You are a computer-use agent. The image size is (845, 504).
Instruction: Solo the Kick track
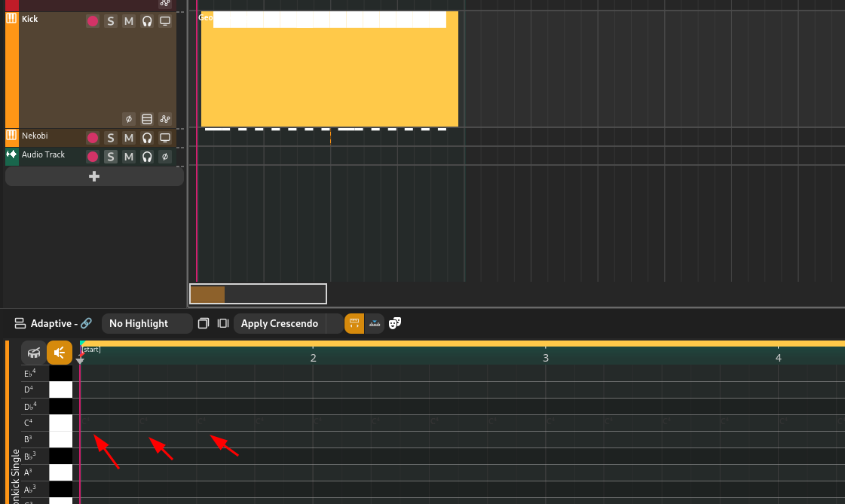pos(111,21)
